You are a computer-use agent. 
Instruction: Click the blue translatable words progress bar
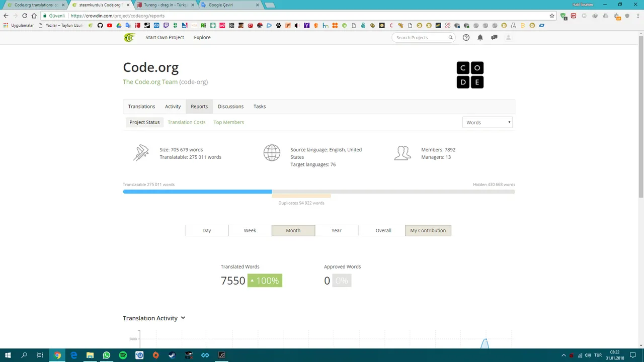[197, 192]
